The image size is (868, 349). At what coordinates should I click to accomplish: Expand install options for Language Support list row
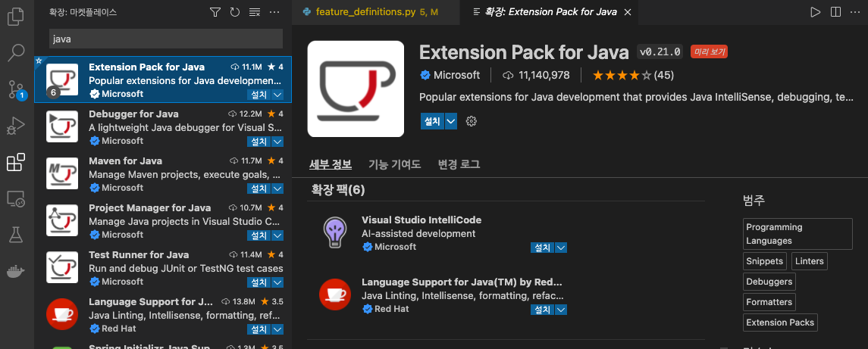coord(278,329)
